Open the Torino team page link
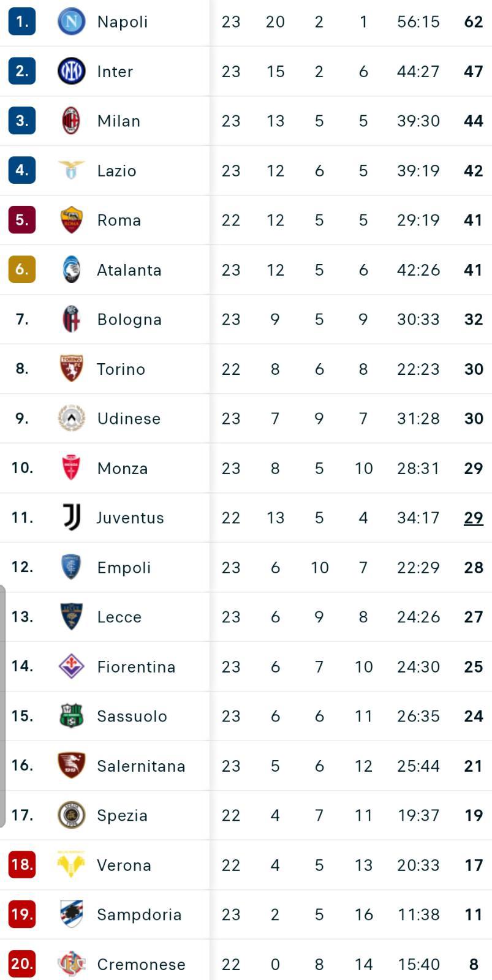The image size is (492, 980). point(121,369)
